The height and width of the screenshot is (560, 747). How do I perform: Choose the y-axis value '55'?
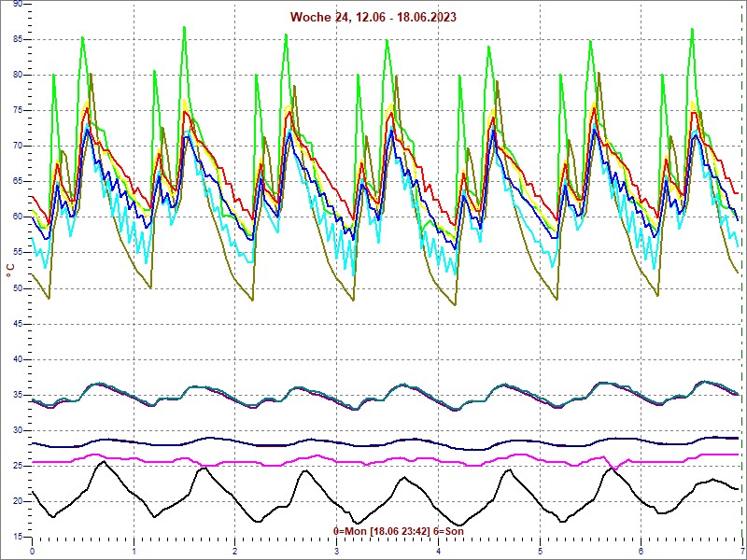point(17,252)
